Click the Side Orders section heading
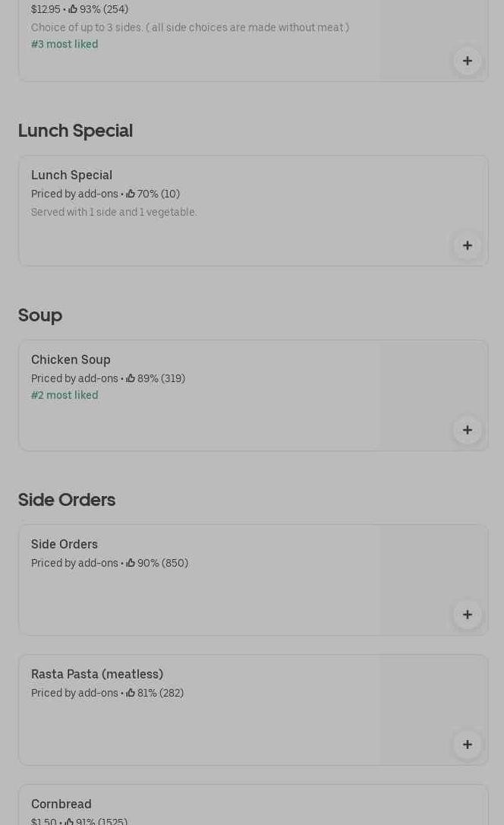Image resolution: width=504 pixels, height=825 pixels. [67, 499]
